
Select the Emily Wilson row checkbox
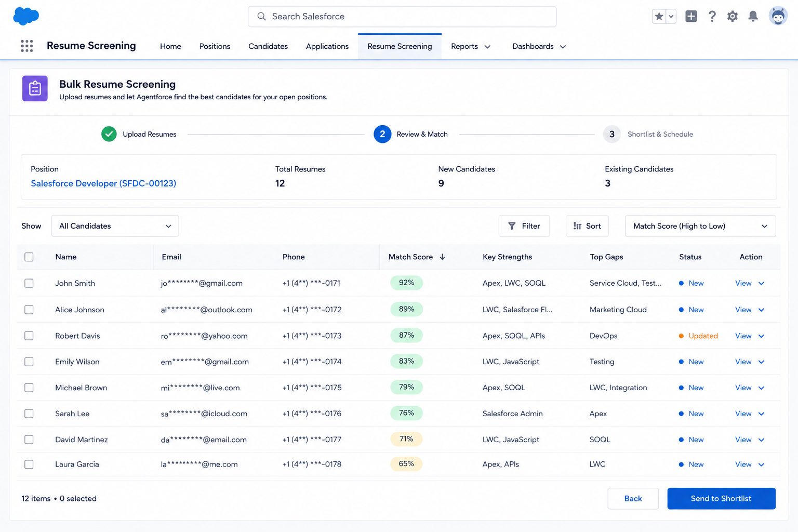(29, 362)
